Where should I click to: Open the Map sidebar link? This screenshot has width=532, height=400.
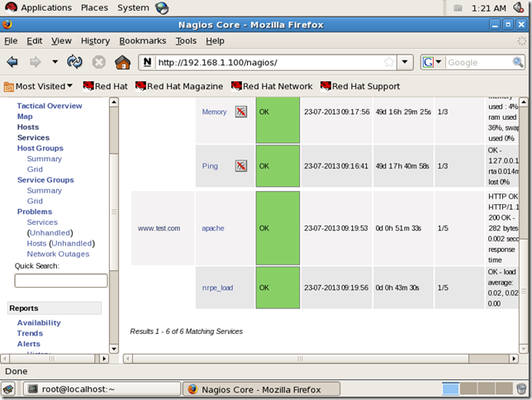coord(25,117)
